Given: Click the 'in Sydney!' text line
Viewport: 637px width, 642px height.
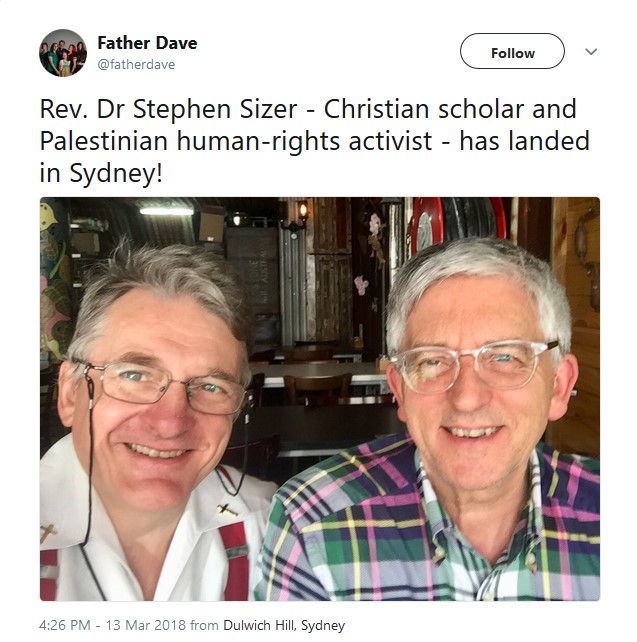Looking at the screenshot, I should pos(101,174).
